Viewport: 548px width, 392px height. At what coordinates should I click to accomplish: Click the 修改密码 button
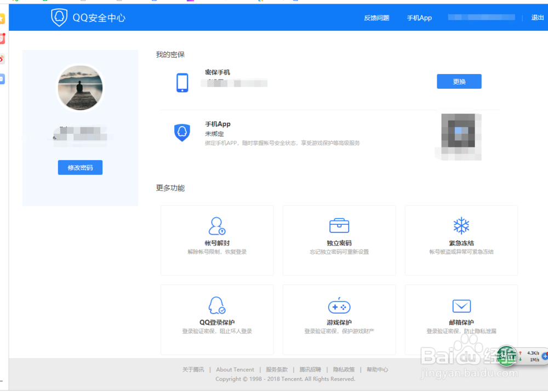click(x=80, y=168)
